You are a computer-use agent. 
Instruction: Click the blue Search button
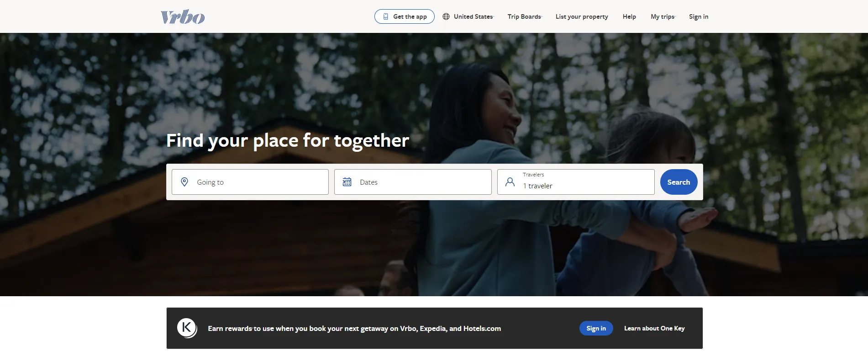click(679, 182)
